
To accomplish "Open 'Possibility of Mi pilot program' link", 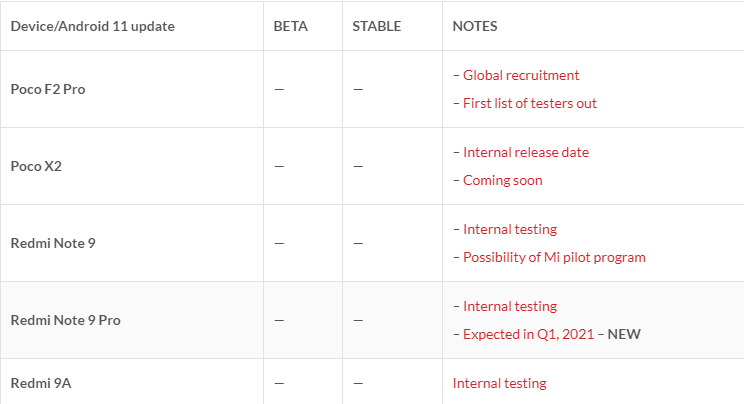I will coord(554,257).
